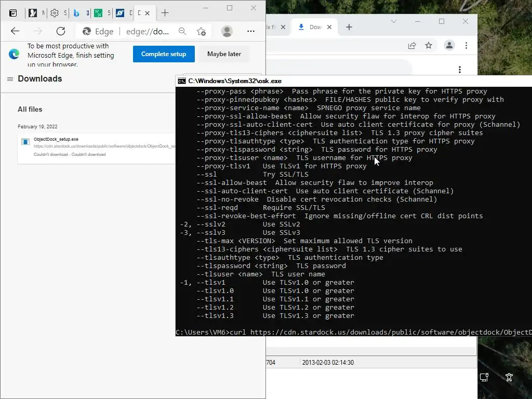Click the edge://do... address field
The width and height of the screenshot is (532, 399).
[147, 32]
